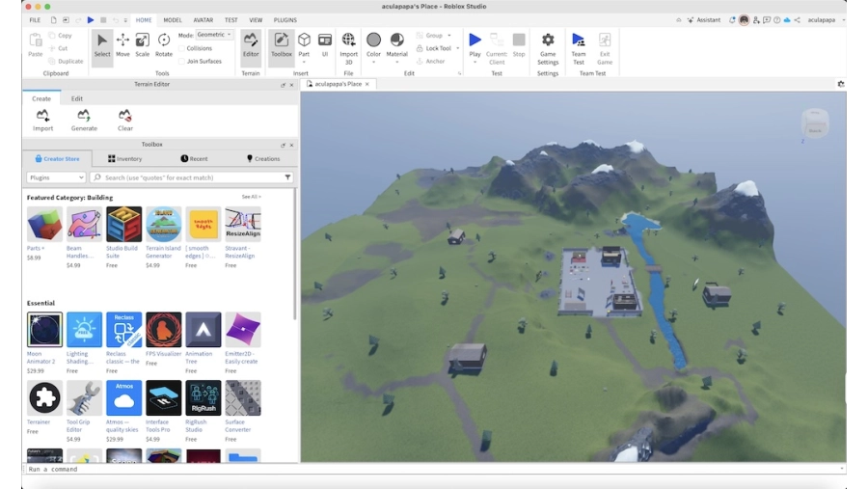Click See All for featured Building
This screenshot has width=868, height=489.
tap(252, 197)
